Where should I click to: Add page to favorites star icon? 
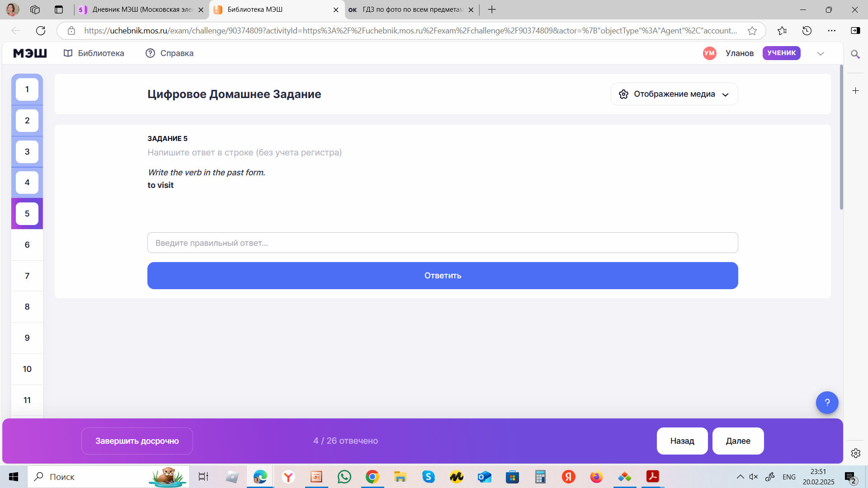[x=752, y=31]
